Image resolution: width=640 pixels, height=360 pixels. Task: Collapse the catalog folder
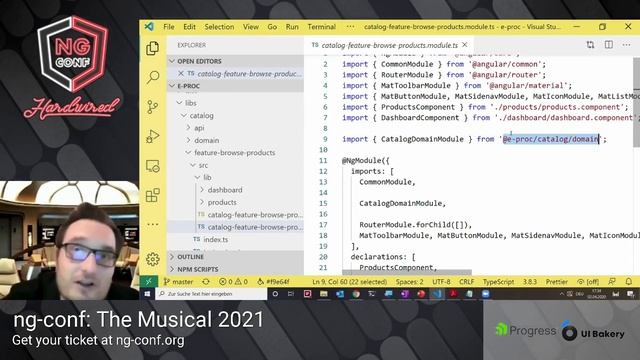click(x=184, y=116)
